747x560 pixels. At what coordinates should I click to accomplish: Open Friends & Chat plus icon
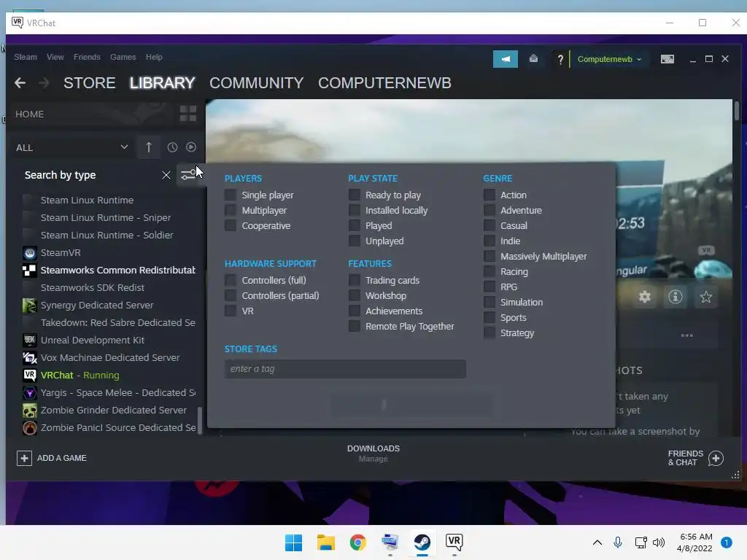point(716,458)
